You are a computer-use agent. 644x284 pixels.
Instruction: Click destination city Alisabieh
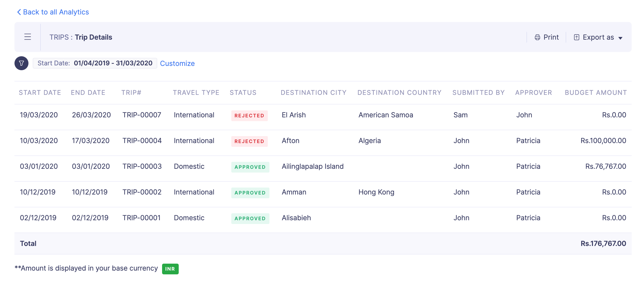pyautogui.click(x=296, y=218)
